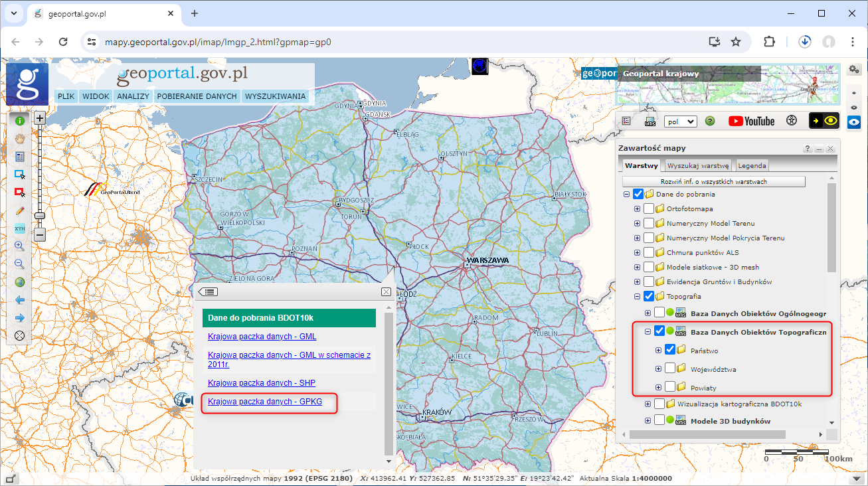
Task: Open the WMS services icon
Action: pos(650,121)
